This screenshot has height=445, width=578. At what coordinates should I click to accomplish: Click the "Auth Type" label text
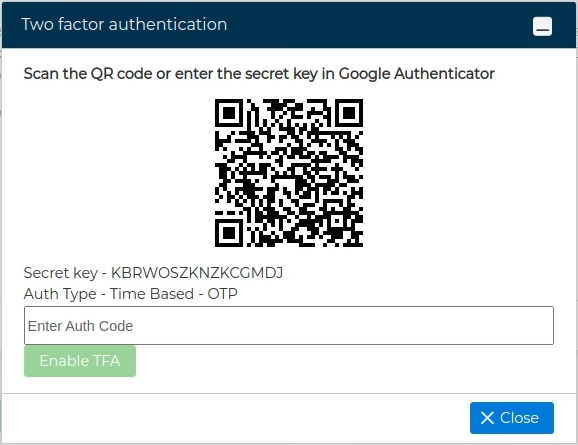60,294
